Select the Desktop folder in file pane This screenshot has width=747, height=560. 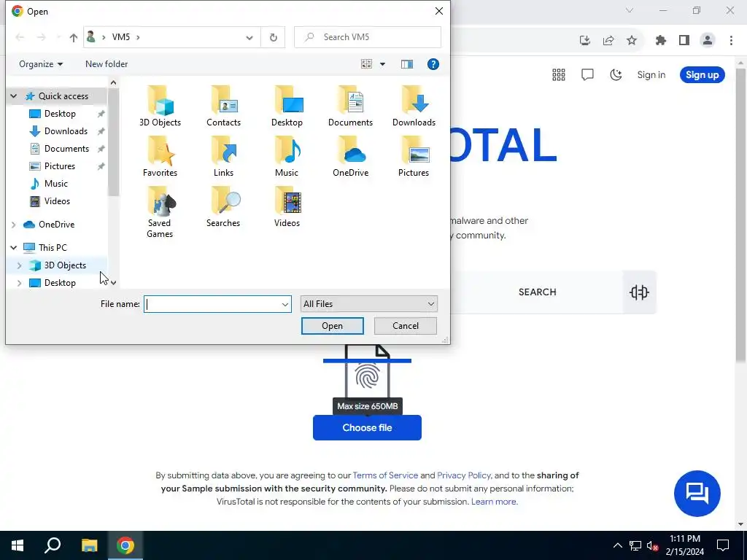click(x=287, y=106)
